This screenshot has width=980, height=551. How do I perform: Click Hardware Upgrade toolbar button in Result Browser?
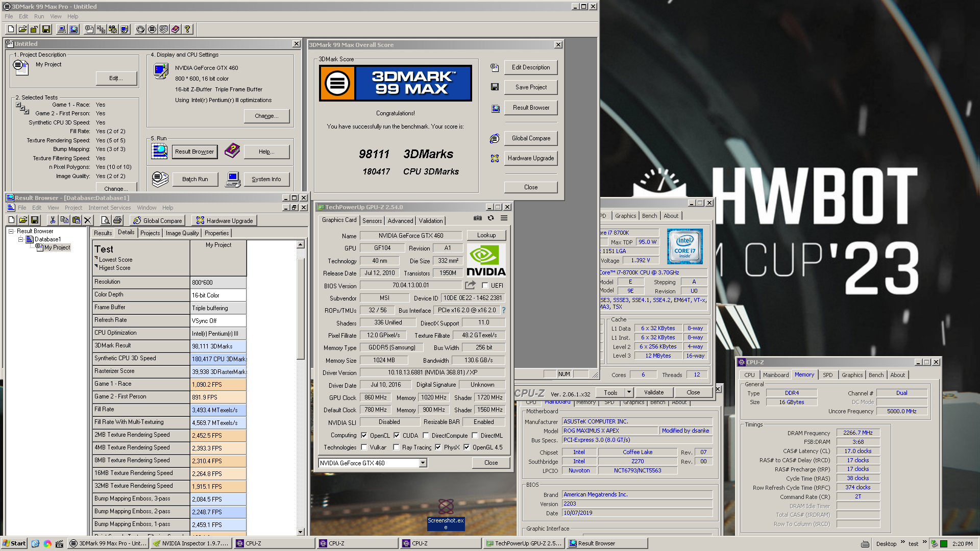[225, 220]
